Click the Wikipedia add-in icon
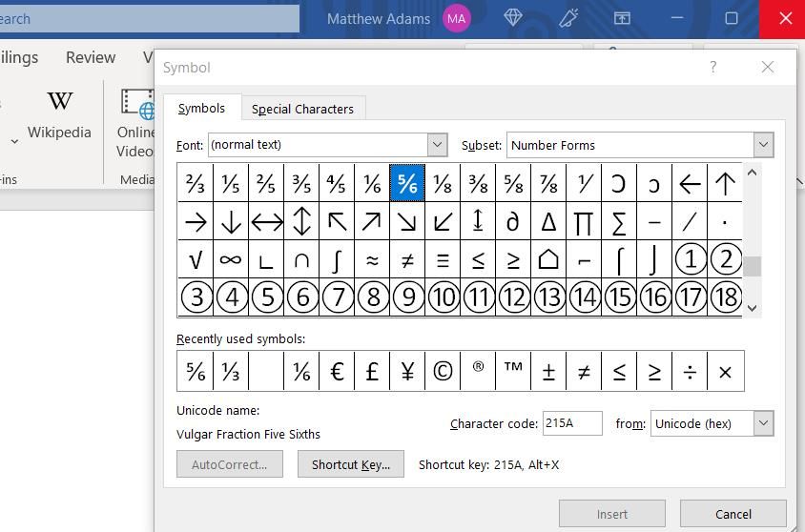This screenshot has height=532, width=805. [x=59, y=115]
